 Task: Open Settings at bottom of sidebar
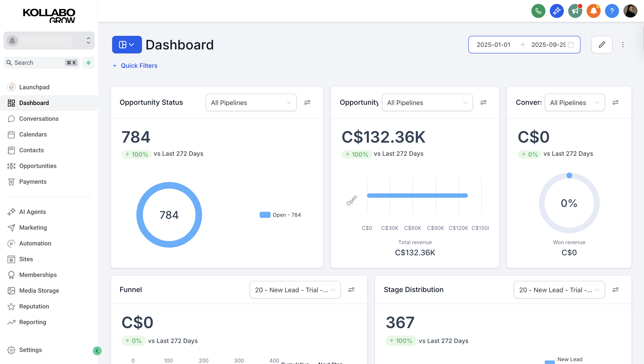click(x=30, y=350)
